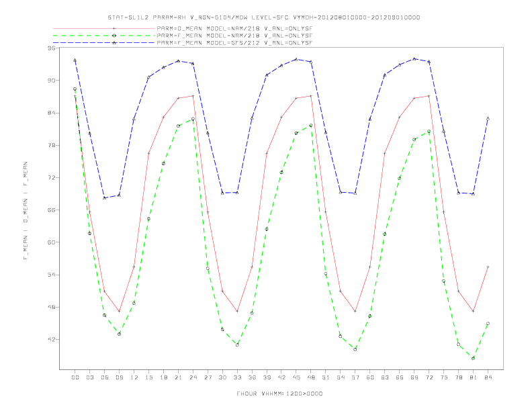Click the green NAM circle point at hour 81
The image size is (532, 411).
point(473,358)
